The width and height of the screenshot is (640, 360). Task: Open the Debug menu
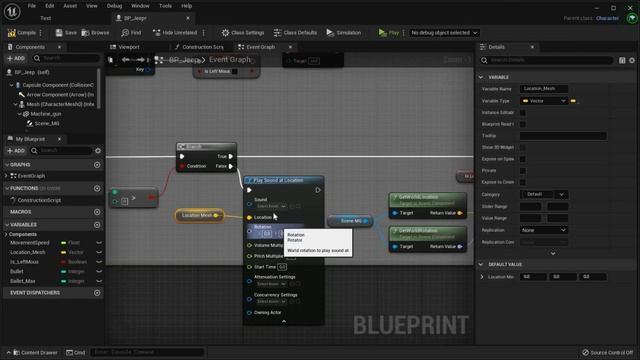pyautogui.click(x=114, y=6)
